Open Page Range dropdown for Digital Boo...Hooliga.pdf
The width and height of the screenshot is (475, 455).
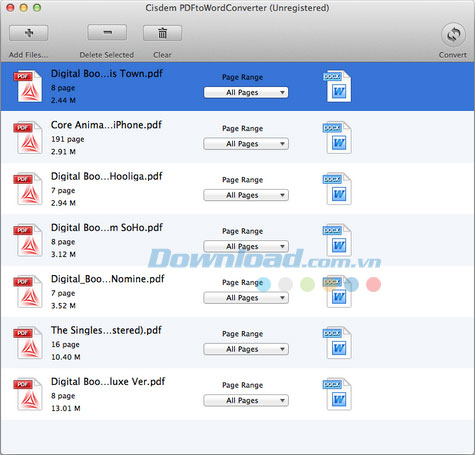pos(246,195)
